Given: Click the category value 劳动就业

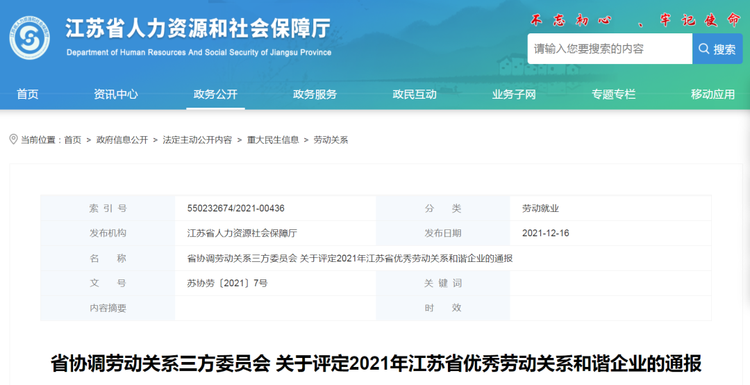Looking at the screenshot, I should (x=540, y=209).
